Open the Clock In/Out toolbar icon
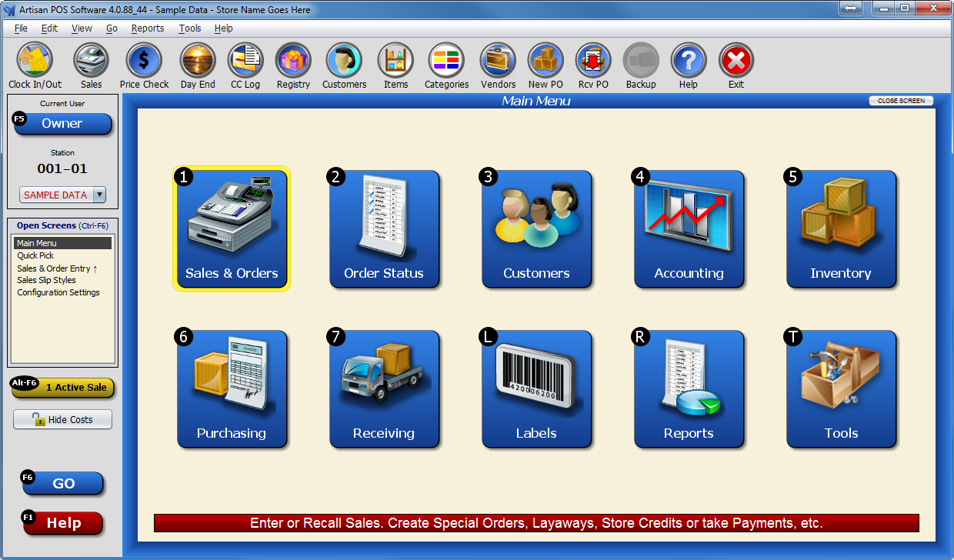Viewport: 954px width, 560px height. [35, 61]
